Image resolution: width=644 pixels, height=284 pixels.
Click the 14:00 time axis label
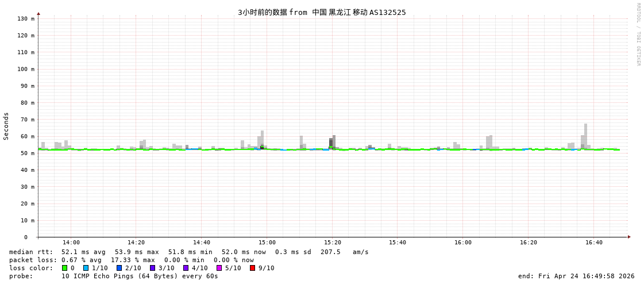tap(71, 243)
